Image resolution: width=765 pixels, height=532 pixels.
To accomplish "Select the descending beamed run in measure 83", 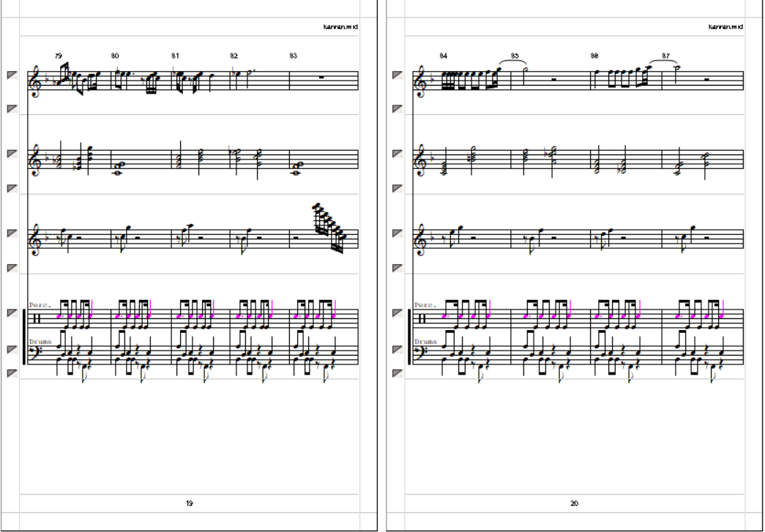I will 330,228.
